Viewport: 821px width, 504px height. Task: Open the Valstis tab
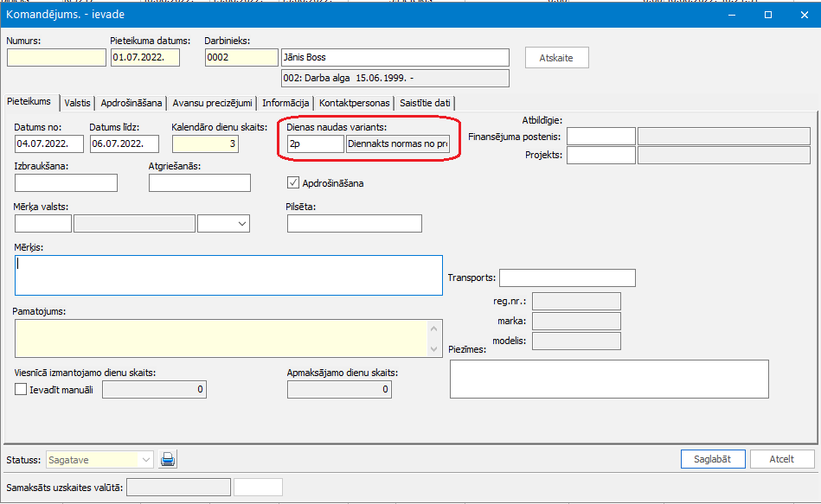(77, 103)
